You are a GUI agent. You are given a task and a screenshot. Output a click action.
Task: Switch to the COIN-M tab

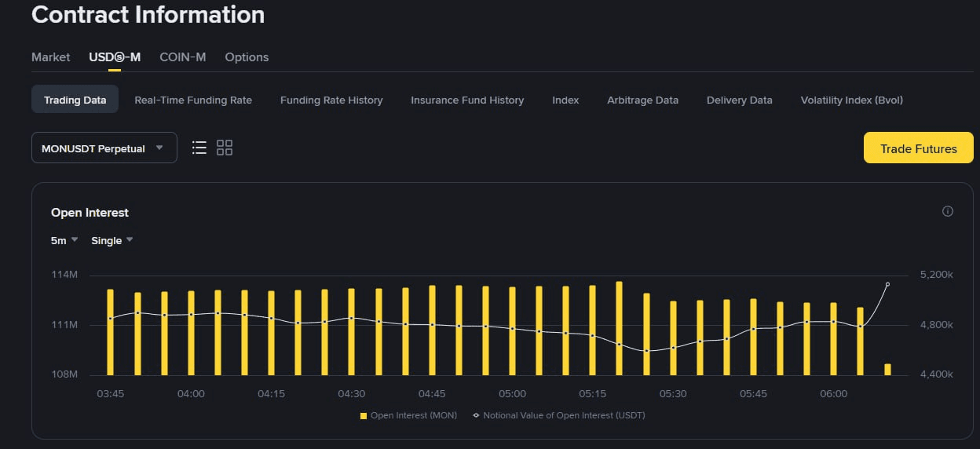pos(182,57)
